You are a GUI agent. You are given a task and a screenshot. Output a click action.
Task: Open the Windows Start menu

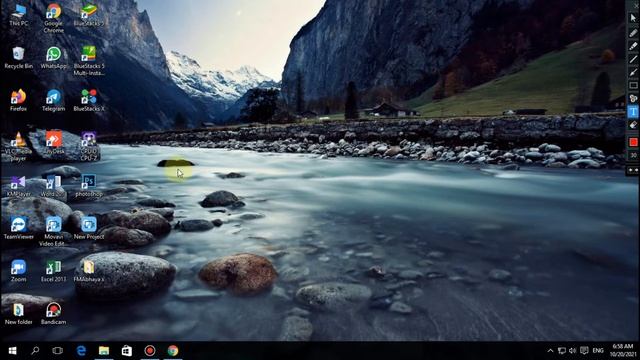pos(12,351)
